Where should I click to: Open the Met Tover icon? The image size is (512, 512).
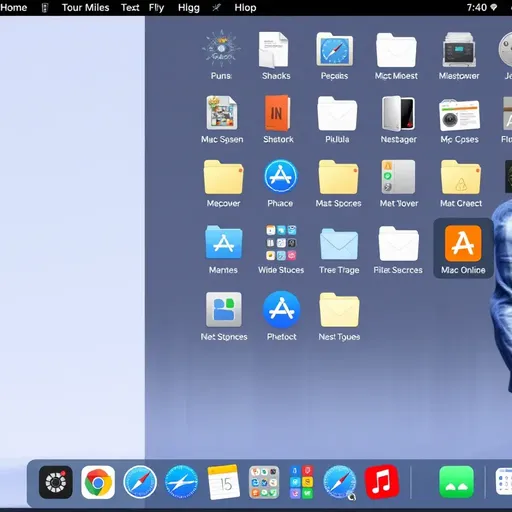[x=398, y=177]
